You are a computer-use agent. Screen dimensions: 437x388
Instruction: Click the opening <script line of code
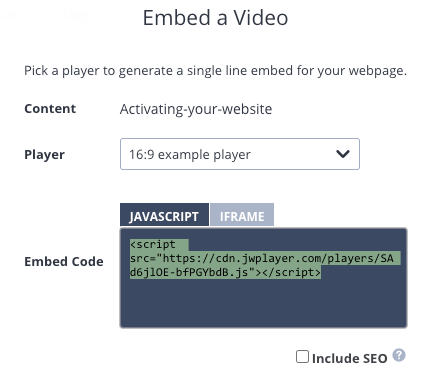click(153, 244)
